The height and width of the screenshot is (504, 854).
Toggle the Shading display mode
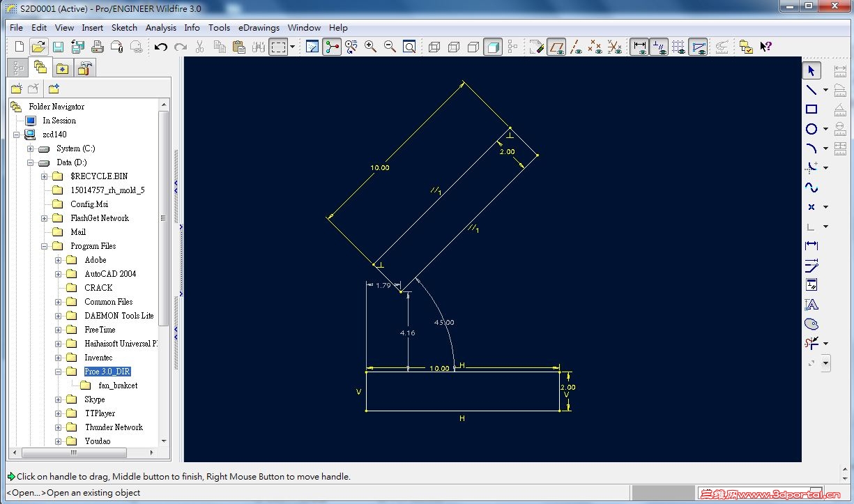coord(493,47)
